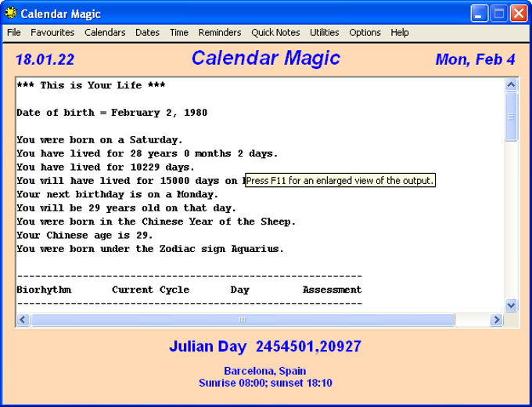Click the Calendar Magic sun icon in title bar
This screenshot has width=532, height=407.
tap(11, 13)
